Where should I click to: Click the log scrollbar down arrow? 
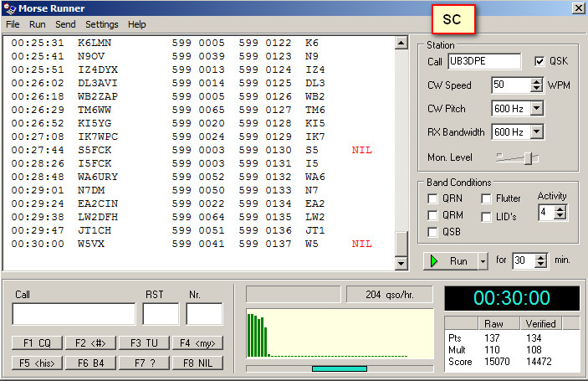click(401, 264)
